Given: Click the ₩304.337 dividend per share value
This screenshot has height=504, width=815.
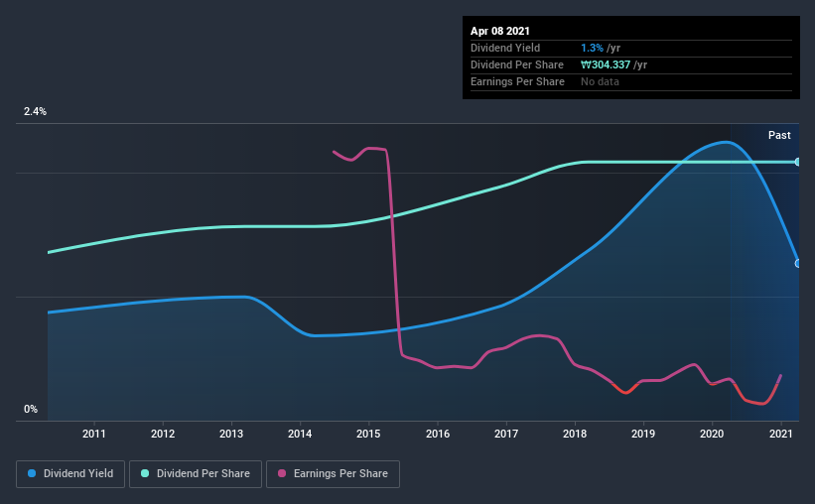Looking at the screenshot, I should (606, 64).
